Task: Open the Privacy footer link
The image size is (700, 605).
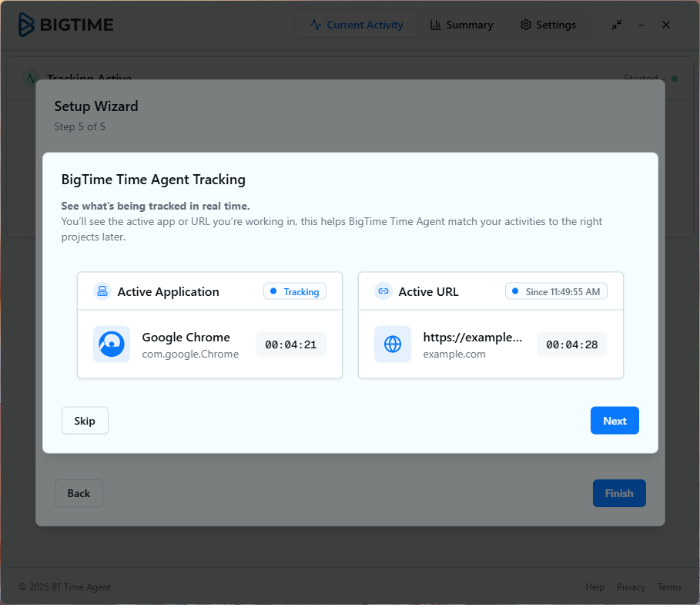Action: pos(631,587)
